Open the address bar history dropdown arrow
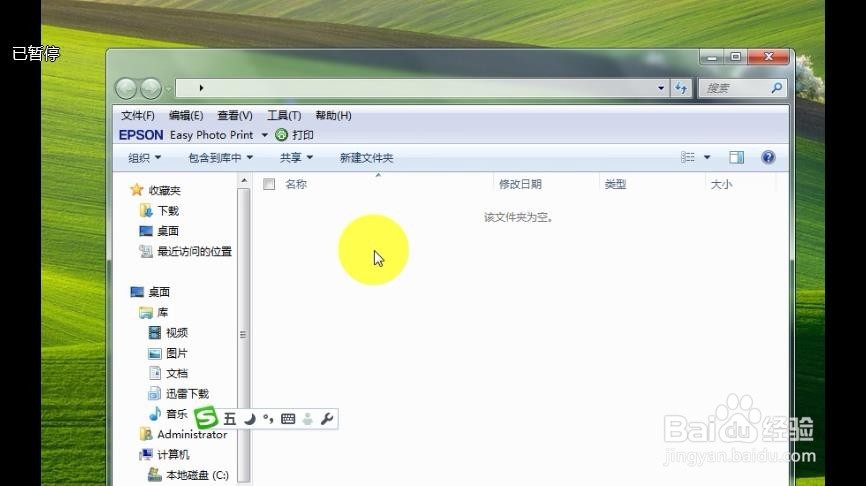The height and width of the screenshot is (486, 866). click(661, 88)
